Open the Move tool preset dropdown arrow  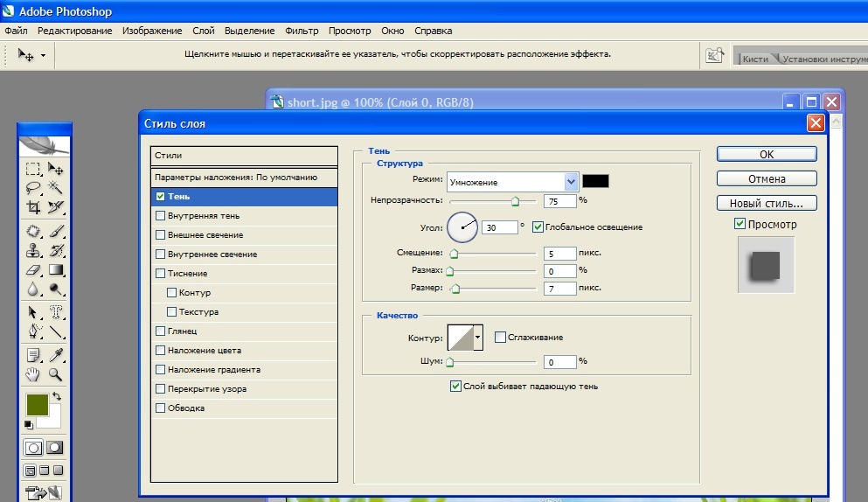[x=42, y=55]
